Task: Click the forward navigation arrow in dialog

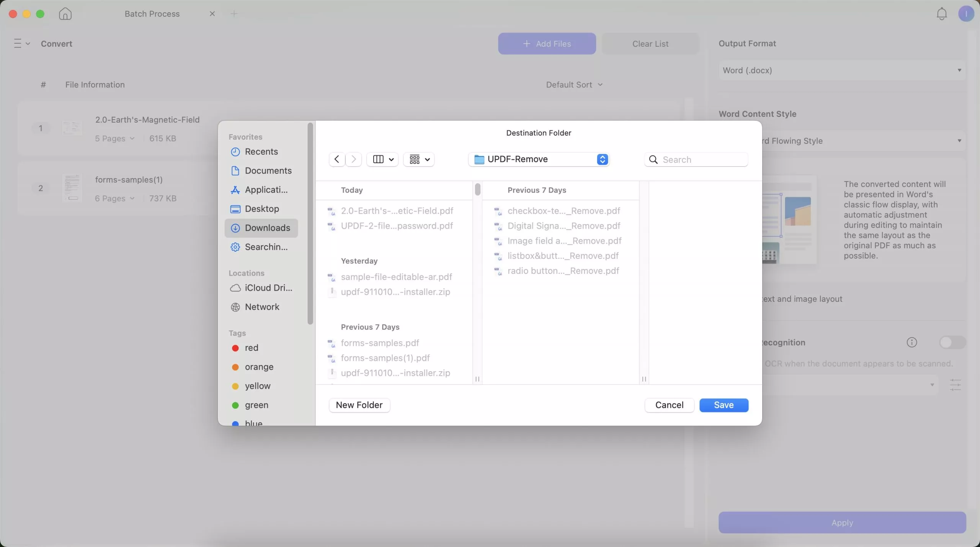Action: point(353,159)
